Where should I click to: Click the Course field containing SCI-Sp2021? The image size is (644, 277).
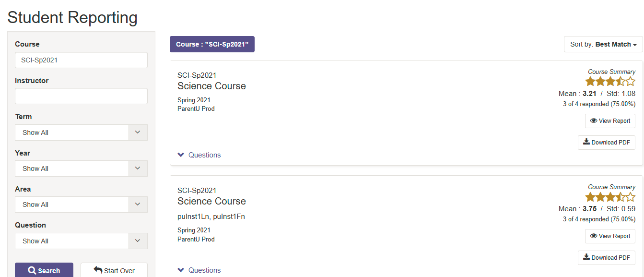tap(81, 60)
